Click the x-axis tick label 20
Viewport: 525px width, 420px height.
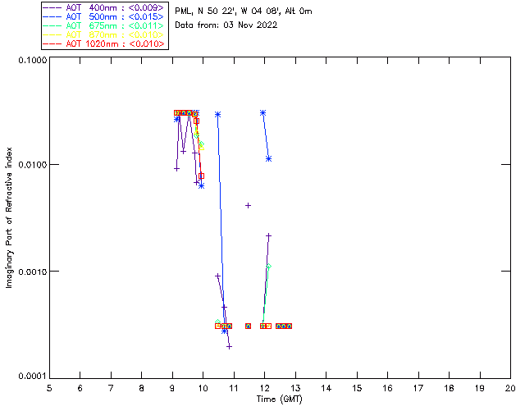510,388
